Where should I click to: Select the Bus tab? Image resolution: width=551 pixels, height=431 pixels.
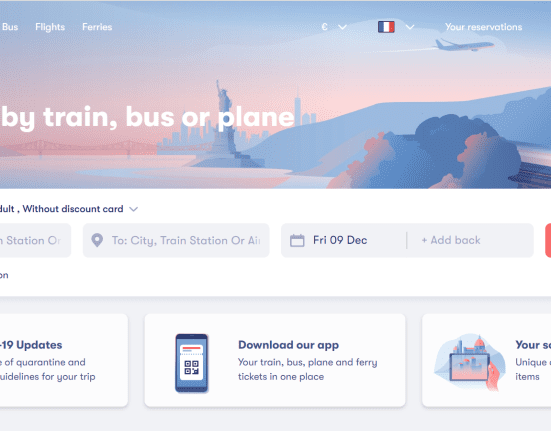coord(10,27)
